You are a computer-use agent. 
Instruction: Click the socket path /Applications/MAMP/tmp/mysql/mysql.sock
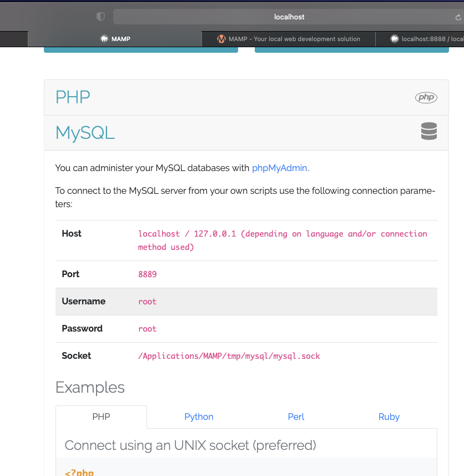click(229, 356)
